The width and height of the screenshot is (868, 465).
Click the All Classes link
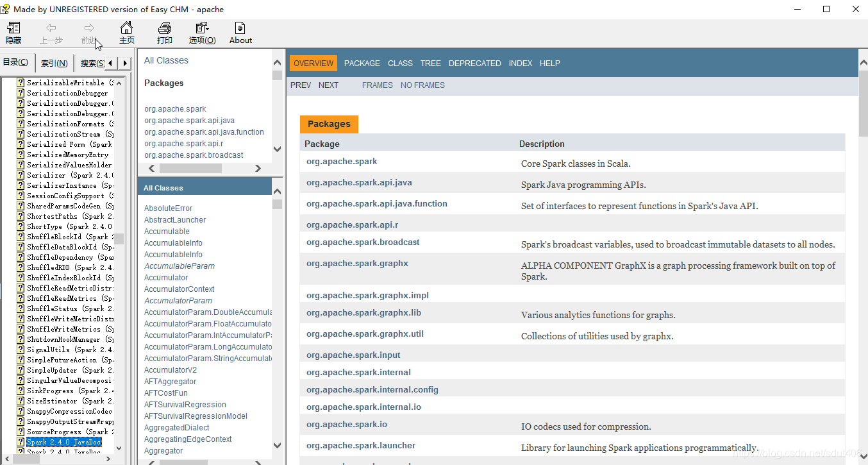166,60
